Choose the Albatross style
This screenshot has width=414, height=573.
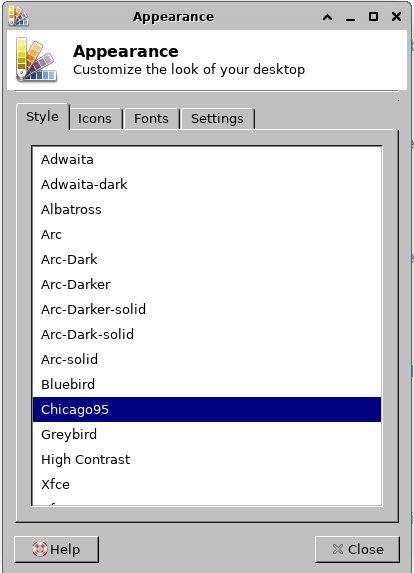point(207,209)
